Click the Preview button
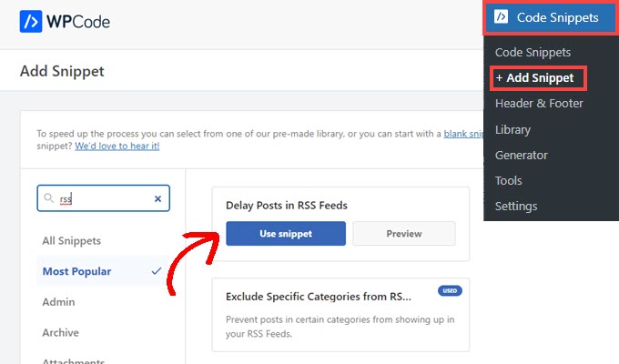Screen dimensions: 619x364 tap(403, 234)
